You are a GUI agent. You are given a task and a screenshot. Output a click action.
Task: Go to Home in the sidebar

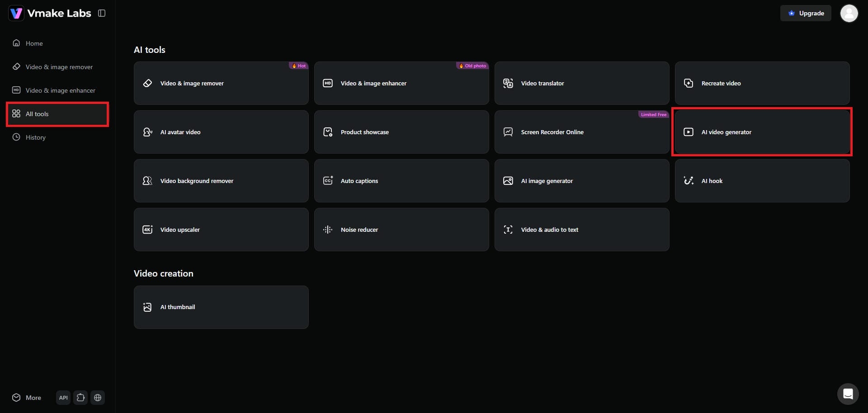coord(57,43)
